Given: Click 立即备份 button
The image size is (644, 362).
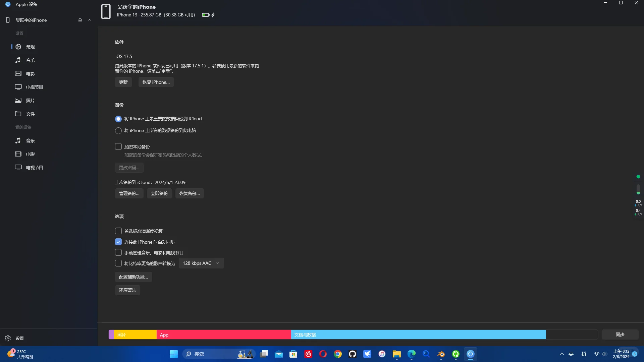Looking at the screenshot, I should [159, 193].
